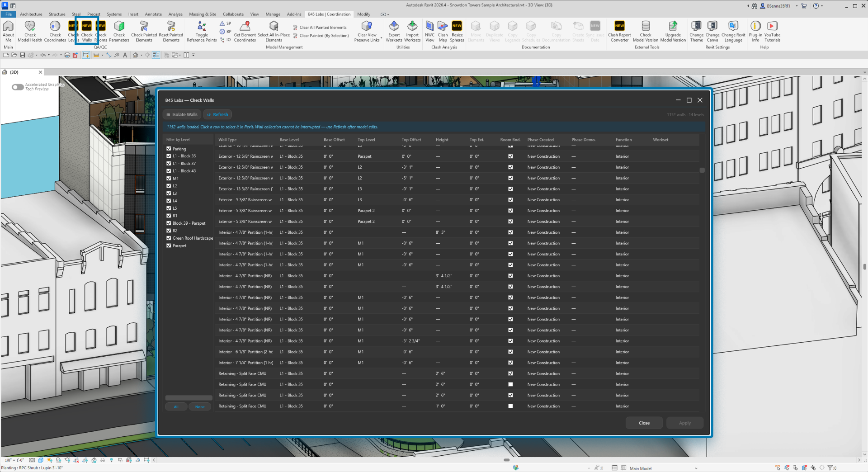Open the Annotate ribbon tab

click(153, 14)
